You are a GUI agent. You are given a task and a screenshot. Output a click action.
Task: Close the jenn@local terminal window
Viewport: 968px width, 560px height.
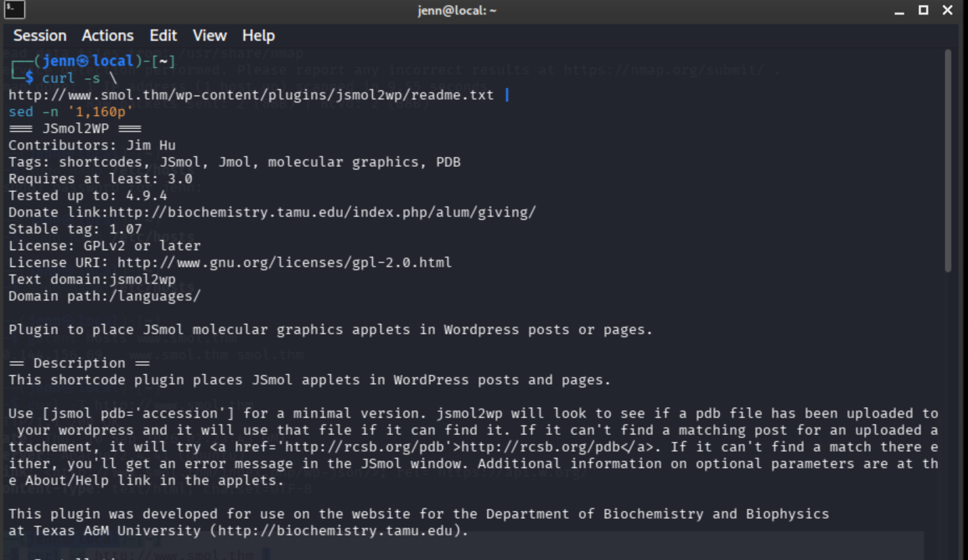[948, 10]
